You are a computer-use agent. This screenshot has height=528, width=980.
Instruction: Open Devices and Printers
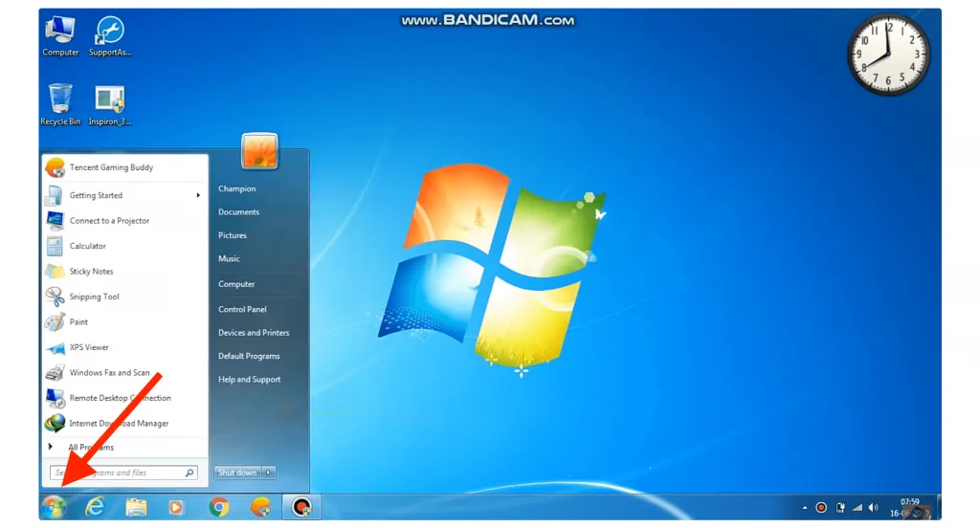pos(254,333)
